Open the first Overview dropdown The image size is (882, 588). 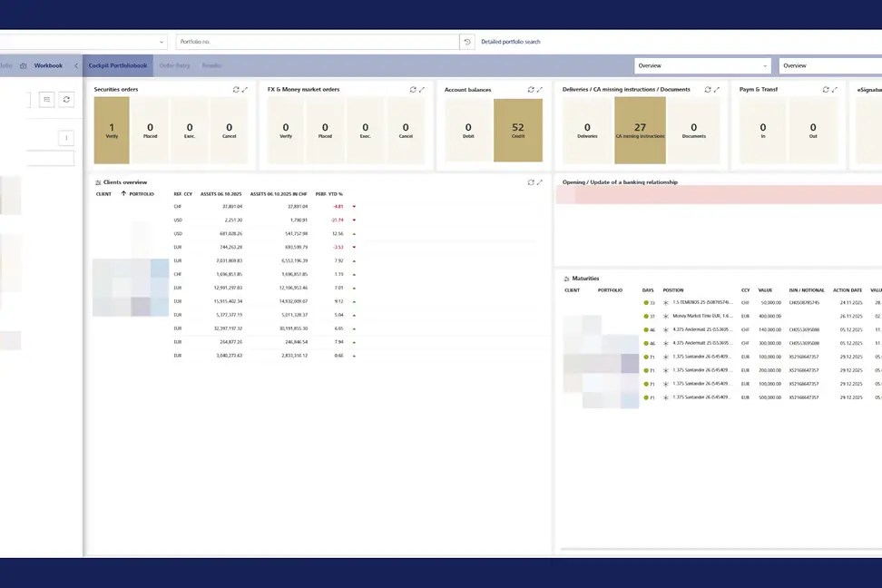[x=703, y=65]
